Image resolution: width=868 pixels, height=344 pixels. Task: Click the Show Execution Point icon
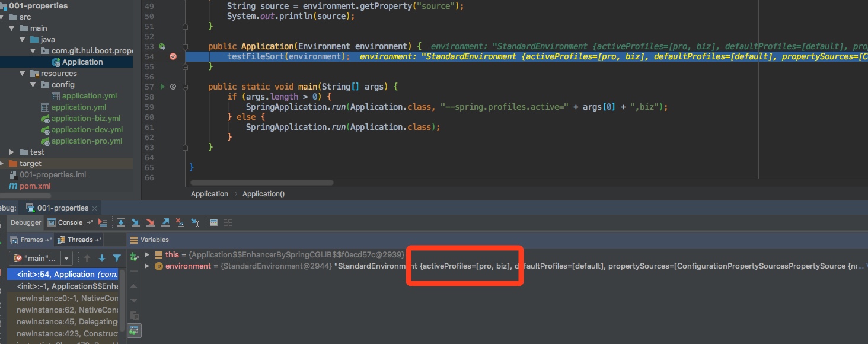(x=103, y=222)
